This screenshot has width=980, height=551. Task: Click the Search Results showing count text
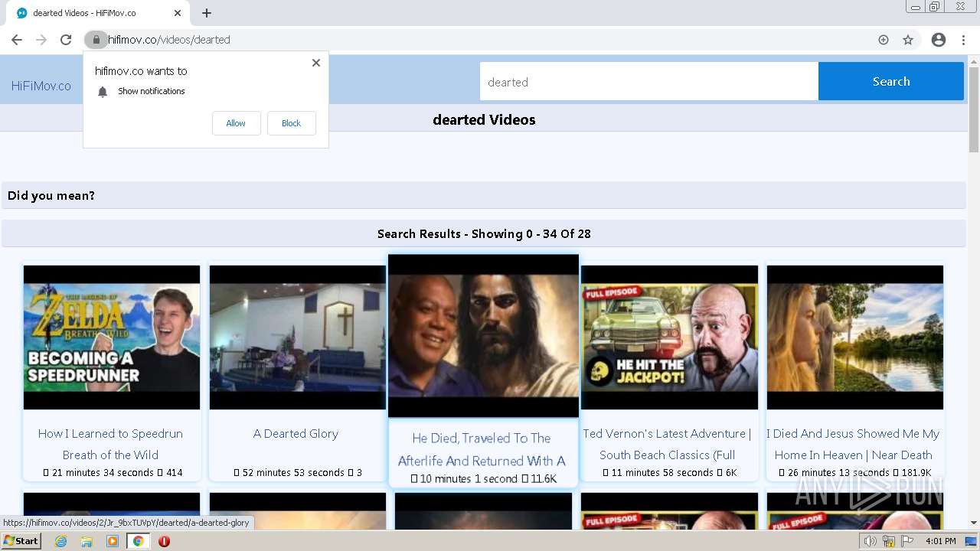click(x=484, y=234)
